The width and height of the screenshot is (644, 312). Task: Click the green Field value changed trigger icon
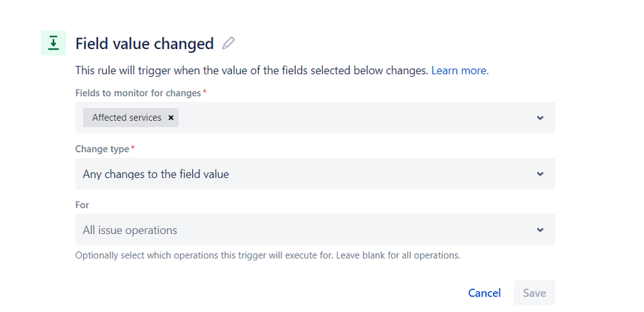pyautogui.click(x=54, y=43)
